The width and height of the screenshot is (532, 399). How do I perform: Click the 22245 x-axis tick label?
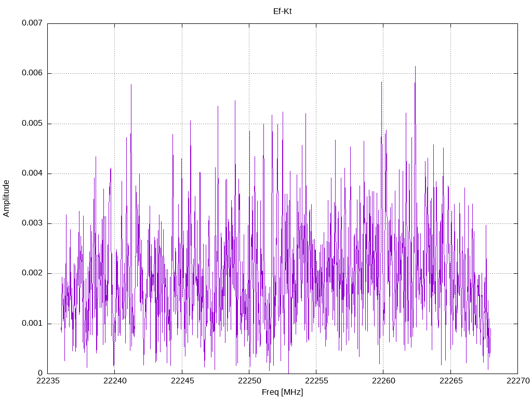[x=182, y=381]
